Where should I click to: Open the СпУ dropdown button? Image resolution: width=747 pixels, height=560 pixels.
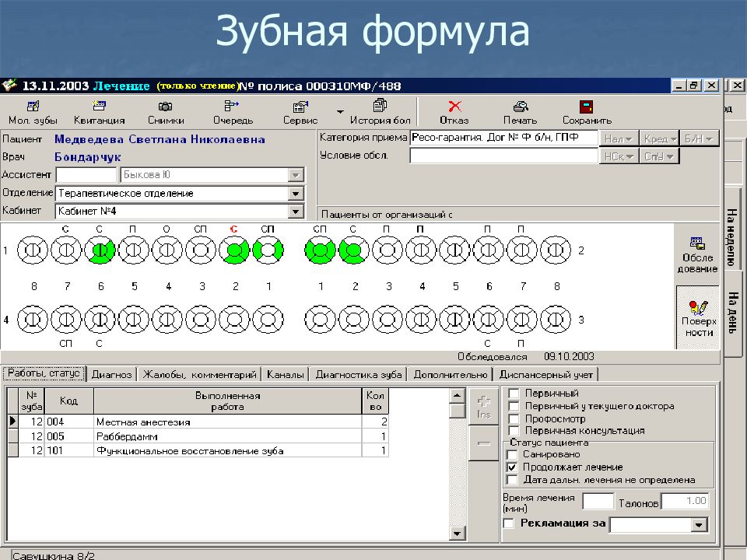click(659, 156)
